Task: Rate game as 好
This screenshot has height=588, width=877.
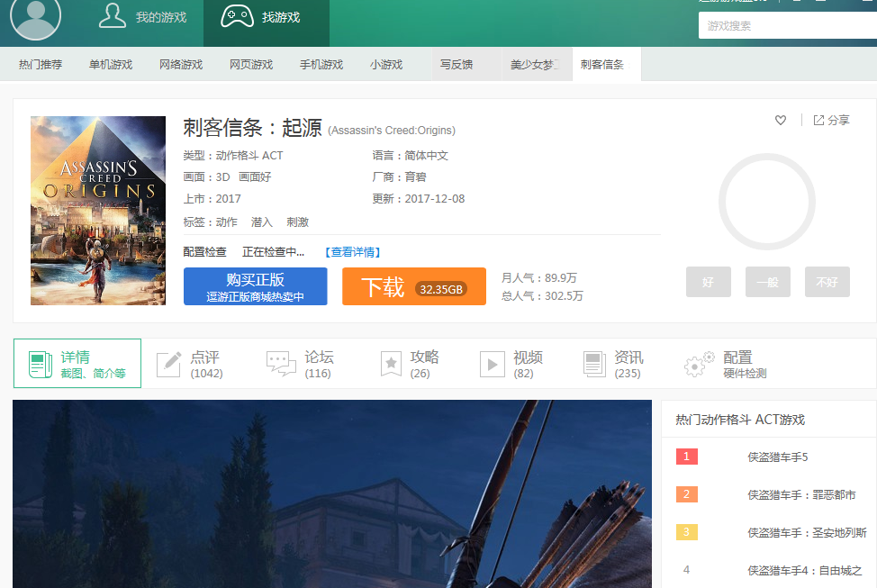Action: pos(708,282)
